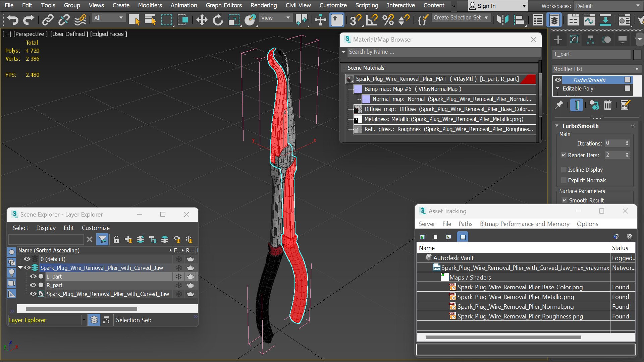Toggle the Percent Snap button
The width and height of the screenshot is (644, 362).
[x=388, y=20]
